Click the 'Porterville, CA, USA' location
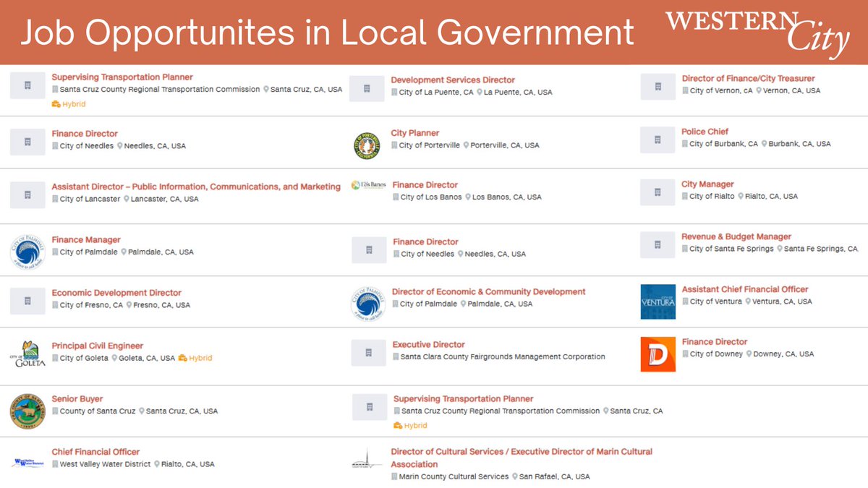Screen dimensions: 868x488 pos(505,145)
